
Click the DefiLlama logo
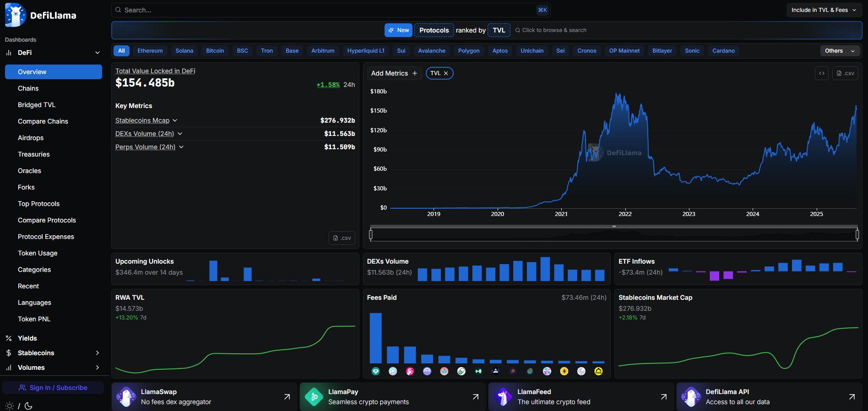point(40,15)
